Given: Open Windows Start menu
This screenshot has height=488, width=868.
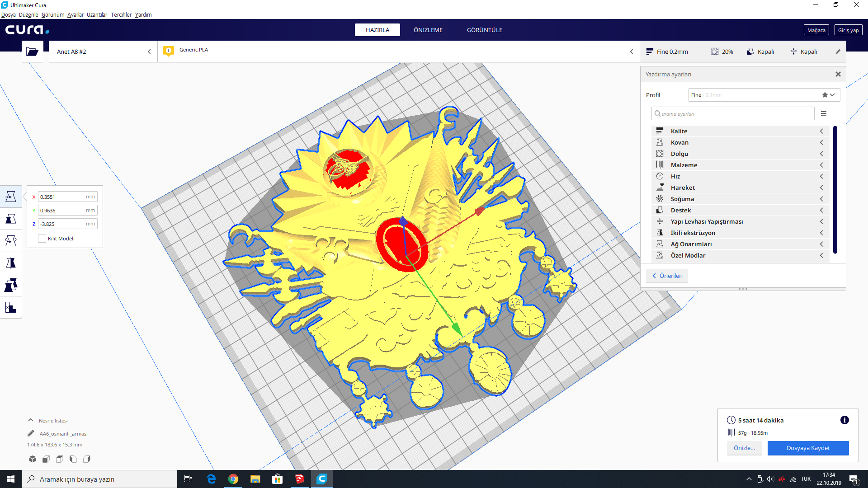Looking at the screenshot, I should (11, 479).
